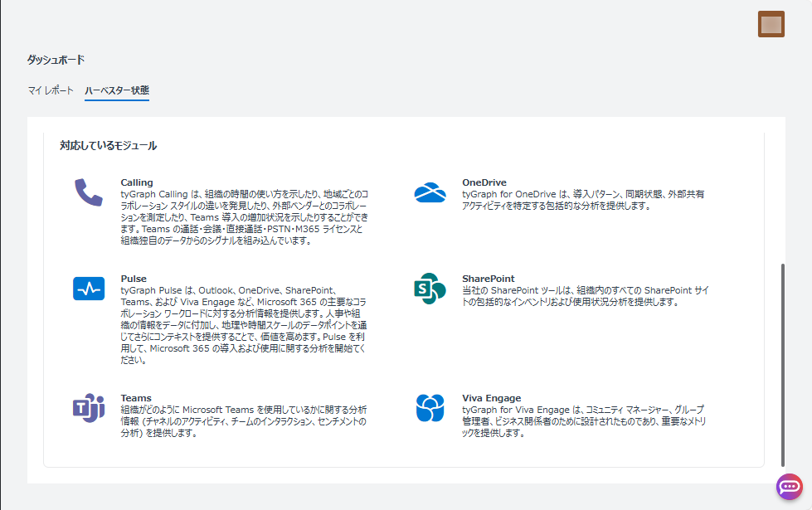
Task: Click the tyGraph for Viva Engage description
Action: tap(584, 421)
